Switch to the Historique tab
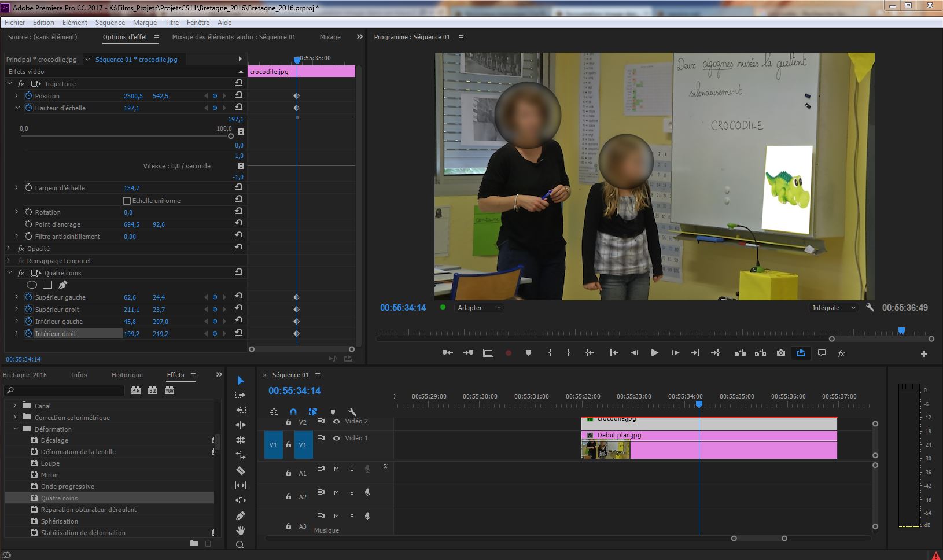The image size is (943, 560). click(127, 375)
